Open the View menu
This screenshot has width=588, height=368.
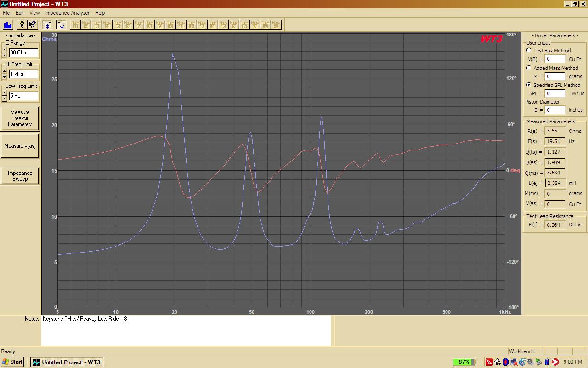pos(34,13)
